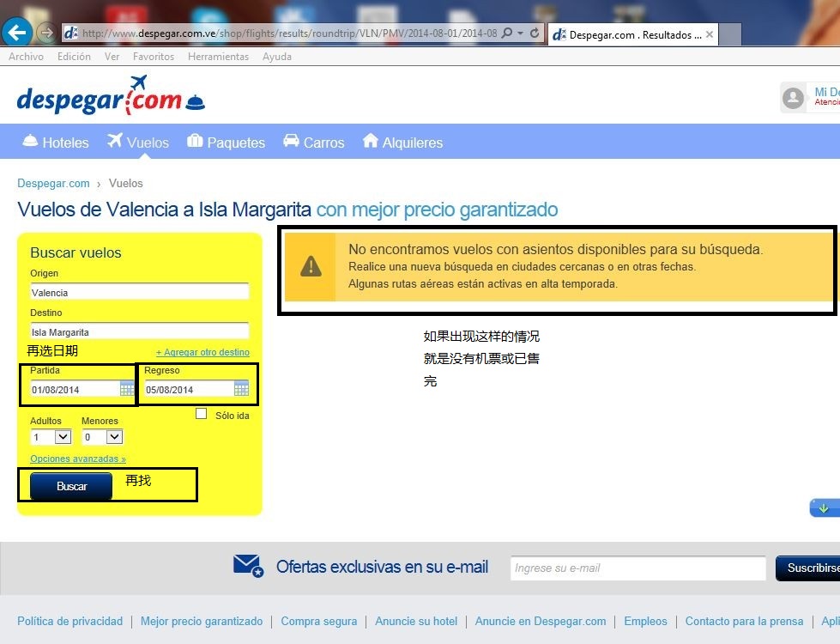Screen dimensions: 840x644
Task: Click the Origen field containing Valencia
Action: (139, 292)
